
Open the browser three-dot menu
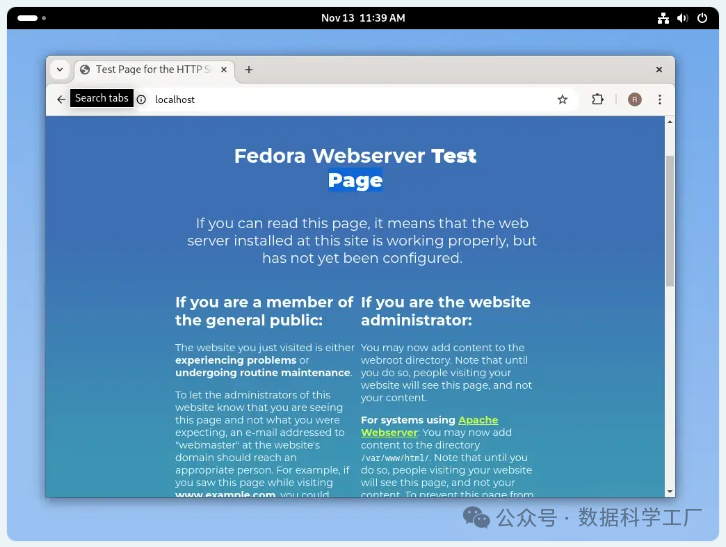pyautogui.click(x=659, y=100)
